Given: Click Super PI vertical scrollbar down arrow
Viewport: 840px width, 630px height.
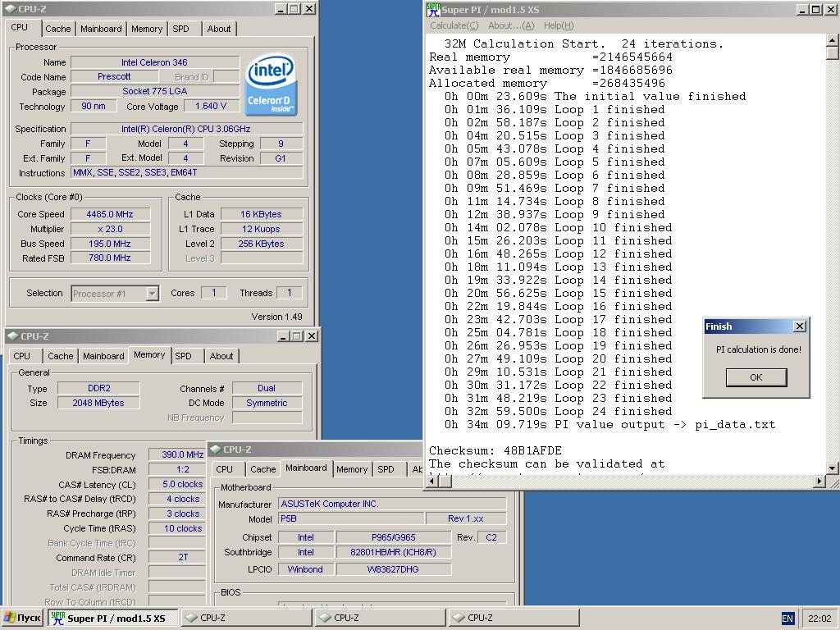Looking at the screenshot, I should tap(832, 468).
